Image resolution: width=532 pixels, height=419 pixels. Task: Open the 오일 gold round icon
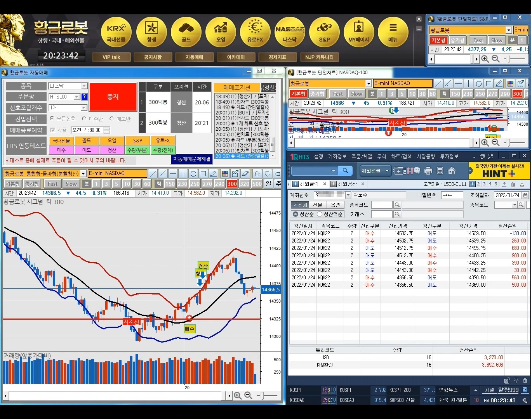tap(221, 32)
